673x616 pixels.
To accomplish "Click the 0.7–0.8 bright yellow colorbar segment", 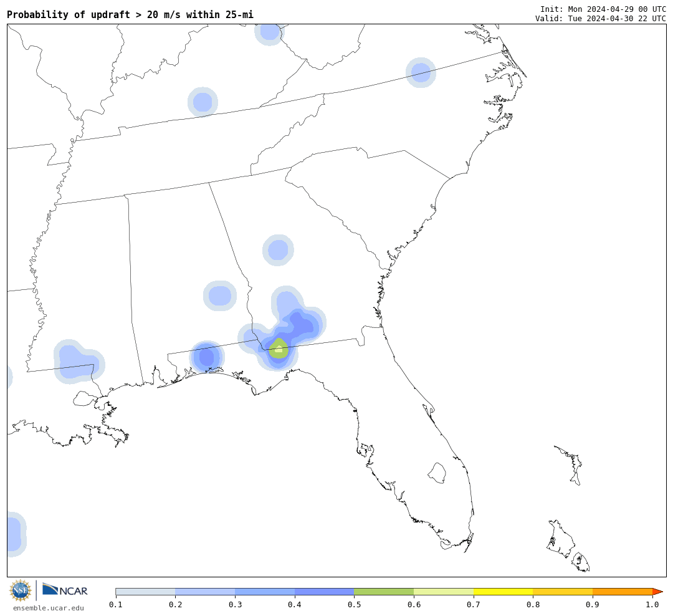I will point(503,592).
